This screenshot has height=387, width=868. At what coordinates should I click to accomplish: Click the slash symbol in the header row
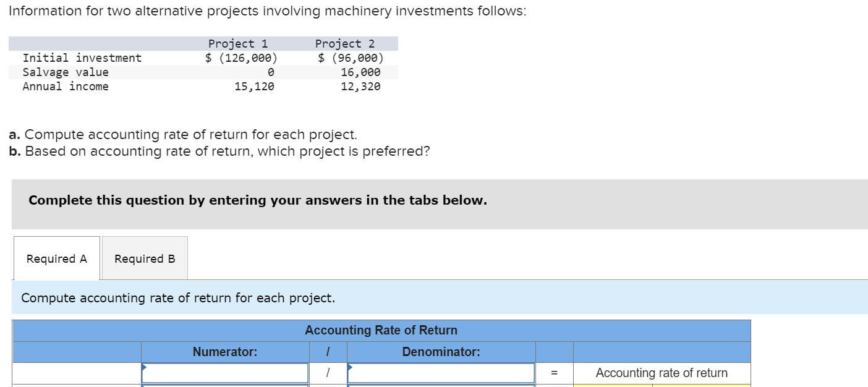coord(328,352)
